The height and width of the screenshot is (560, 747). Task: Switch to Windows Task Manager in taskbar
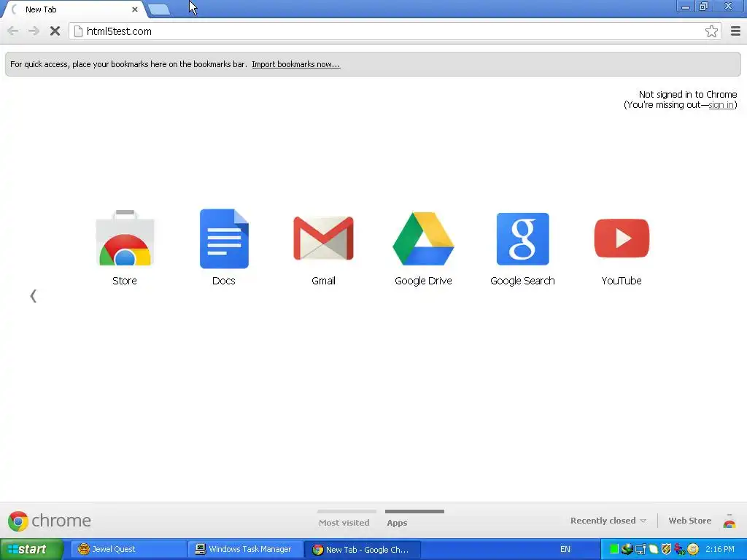[245, 549]
